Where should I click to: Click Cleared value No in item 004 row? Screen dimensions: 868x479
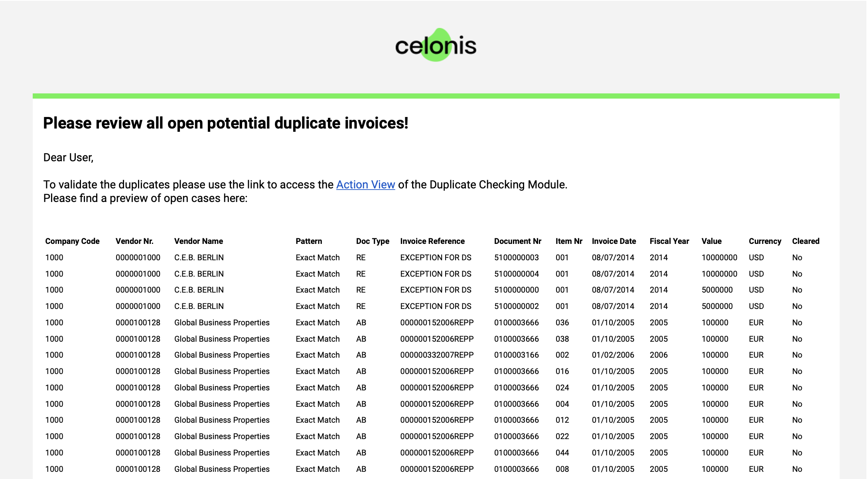(797, 404)
